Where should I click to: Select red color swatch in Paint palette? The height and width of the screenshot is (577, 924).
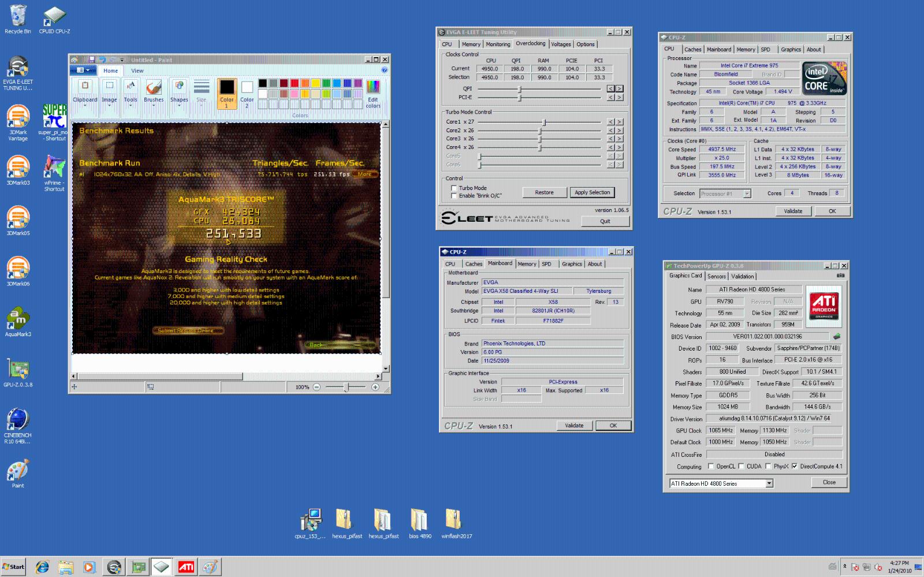point(295,84)
